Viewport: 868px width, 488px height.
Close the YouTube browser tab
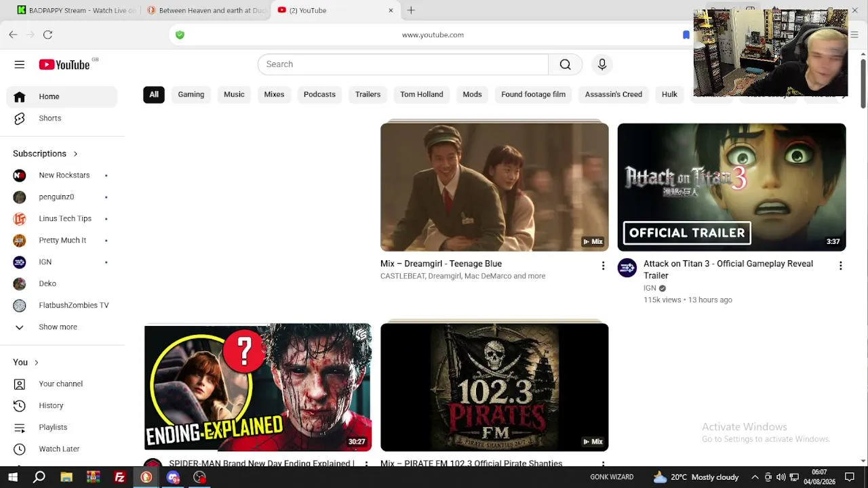pos(391,10)
